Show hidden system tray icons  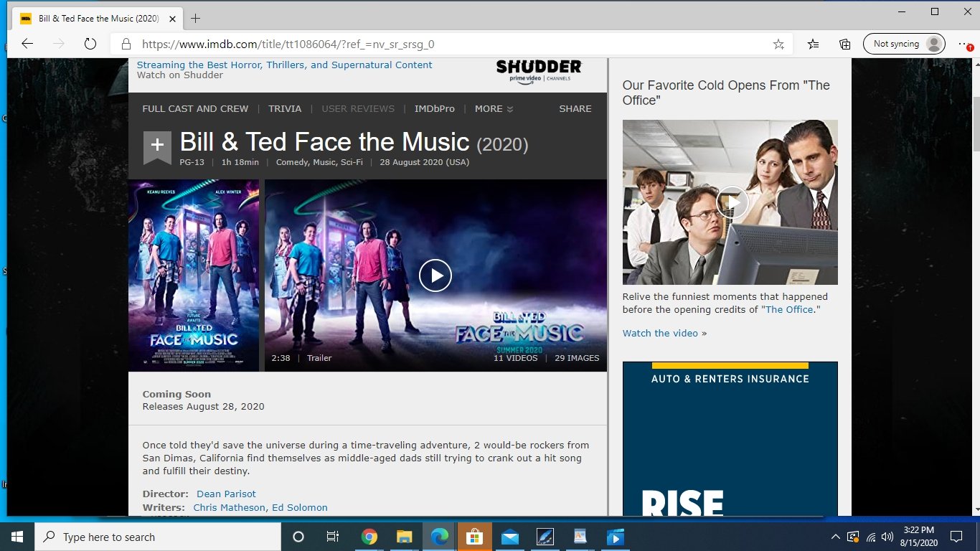(835, 537)
